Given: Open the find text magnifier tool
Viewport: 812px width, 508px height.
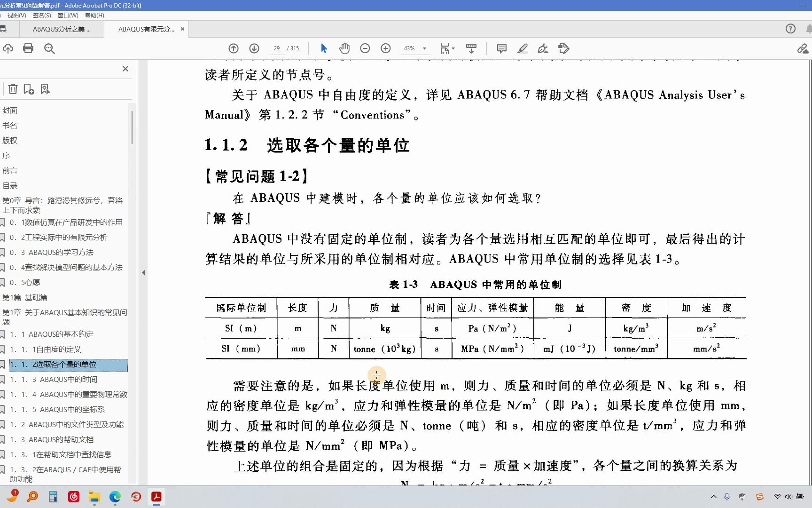Looking at the screenshot, I should (49, 48).
